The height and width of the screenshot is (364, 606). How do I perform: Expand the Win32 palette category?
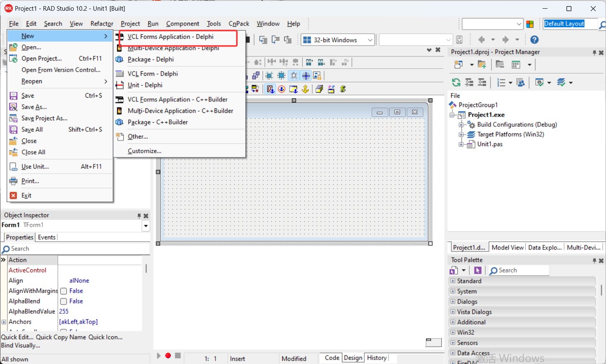click(453, 332)
